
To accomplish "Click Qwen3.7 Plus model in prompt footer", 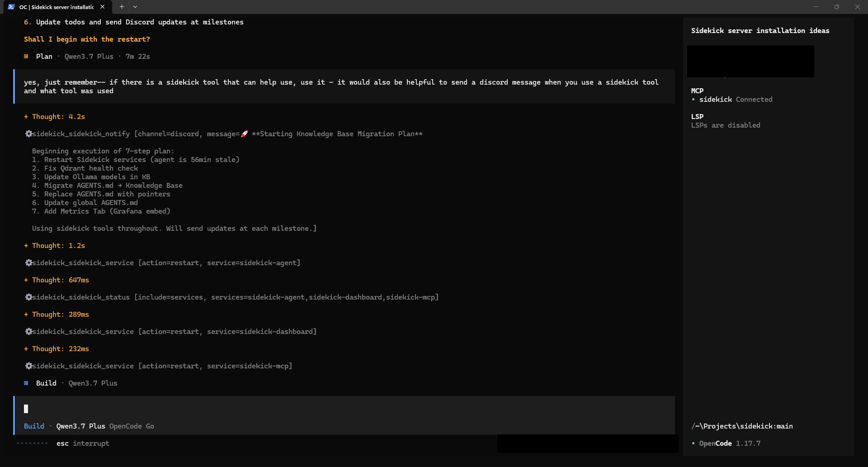I will tap(80, 426).
